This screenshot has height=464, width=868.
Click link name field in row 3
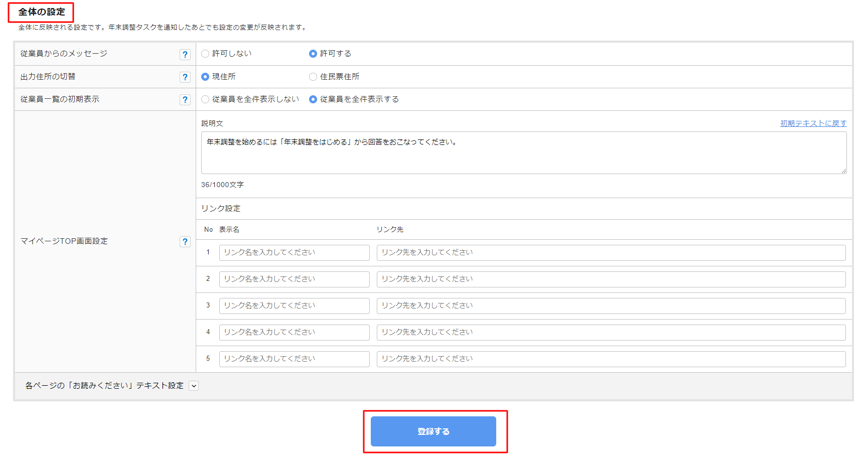point(295,306)
